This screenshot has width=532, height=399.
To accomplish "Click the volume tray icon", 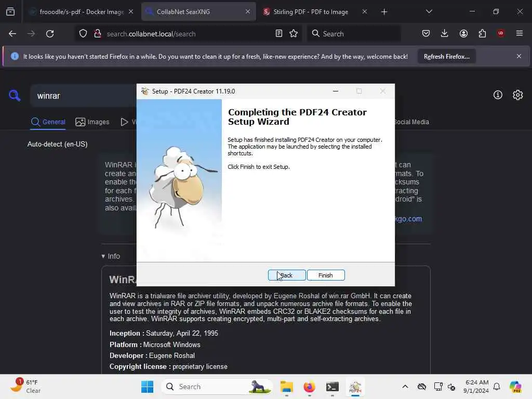I will [451, 387].
